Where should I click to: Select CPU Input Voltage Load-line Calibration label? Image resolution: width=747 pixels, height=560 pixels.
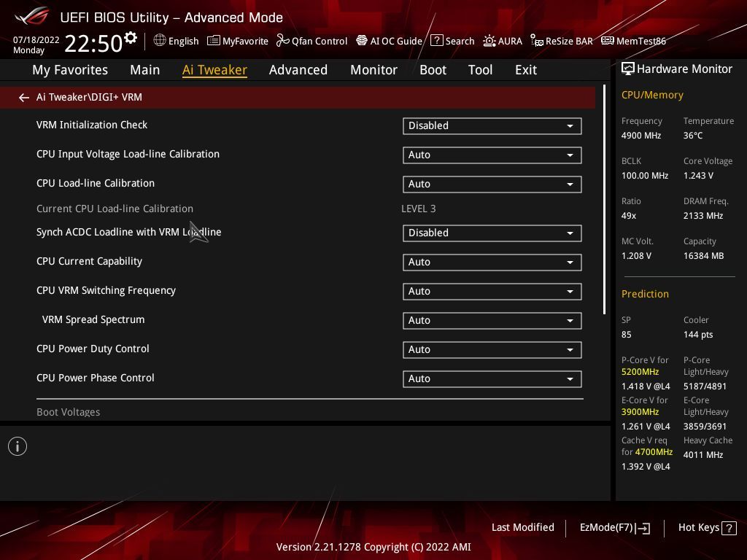(x=128, y=154)
